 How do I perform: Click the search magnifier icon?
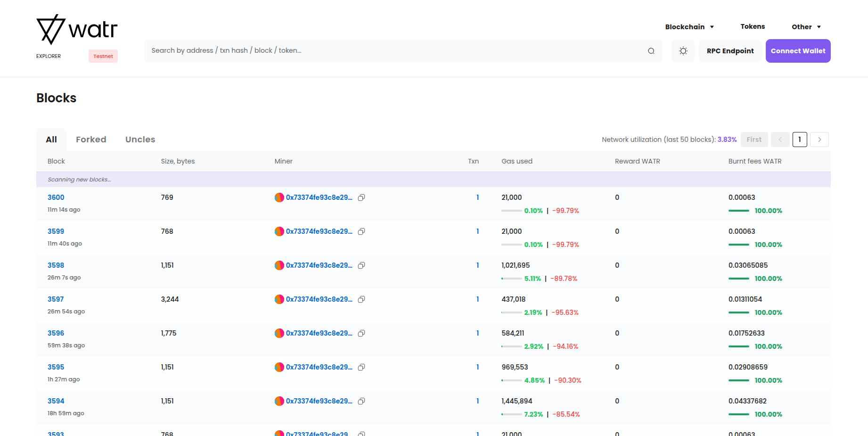[x=651, y=51]
